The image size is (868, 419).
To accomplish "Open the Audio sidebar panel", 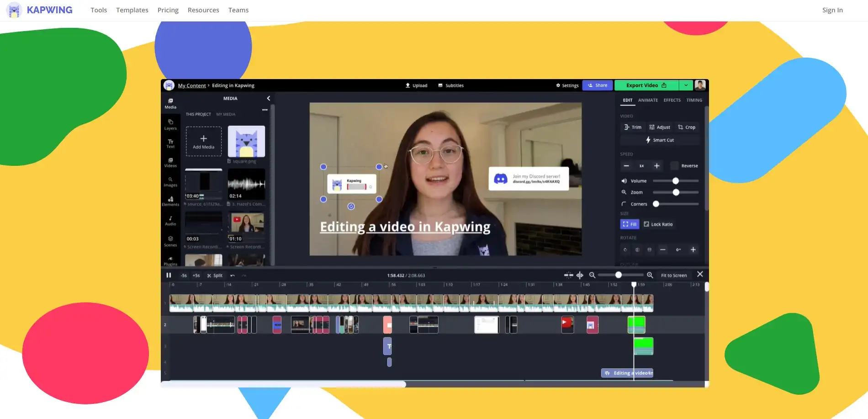I will pos(170,221).
